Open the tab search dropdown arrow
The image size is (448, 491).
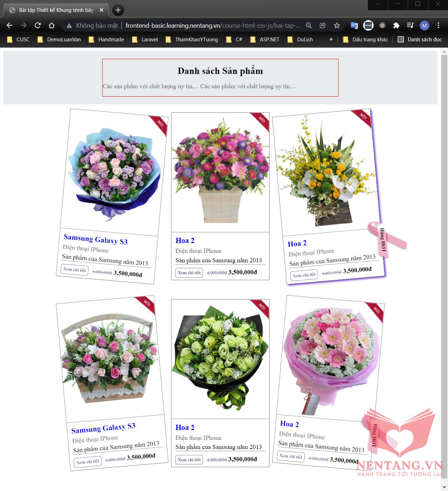(x=378, y=4)
